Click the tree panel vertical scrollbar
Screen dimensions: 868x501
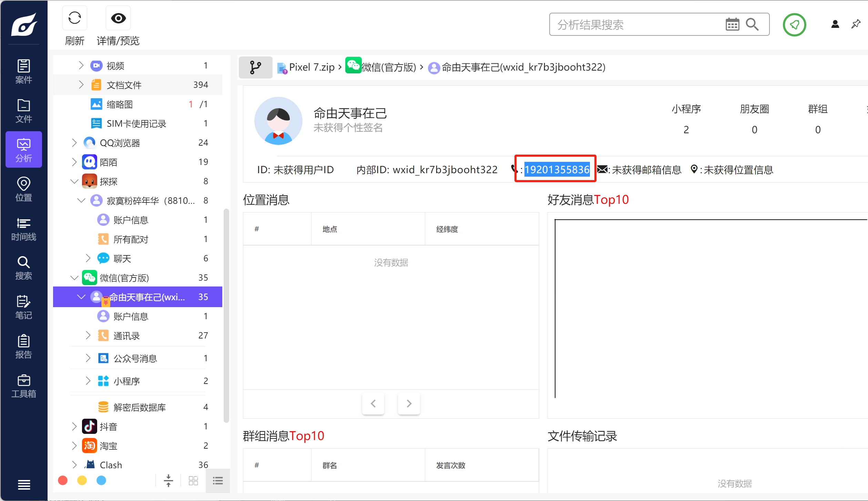[226, 315]
